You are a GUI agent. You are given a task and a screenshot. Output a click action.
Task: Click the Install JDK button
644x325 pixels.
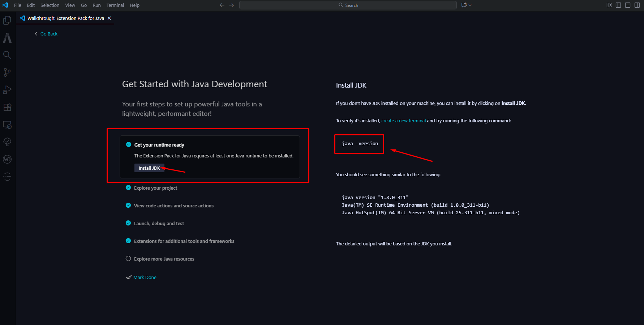pos(149,168)
